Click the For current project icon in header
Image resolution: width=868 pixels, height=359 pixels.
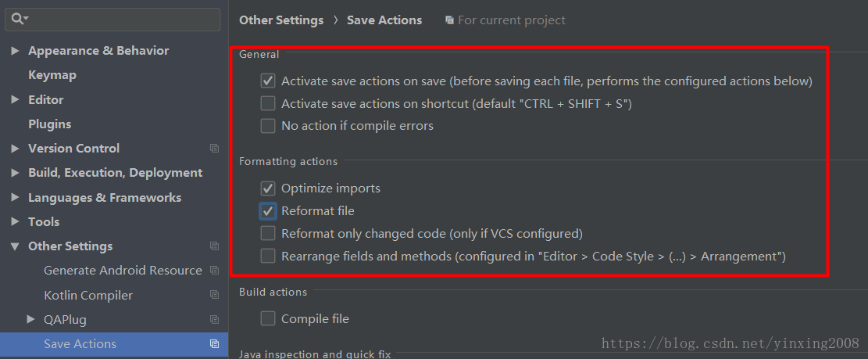click(x=449, y=20)
